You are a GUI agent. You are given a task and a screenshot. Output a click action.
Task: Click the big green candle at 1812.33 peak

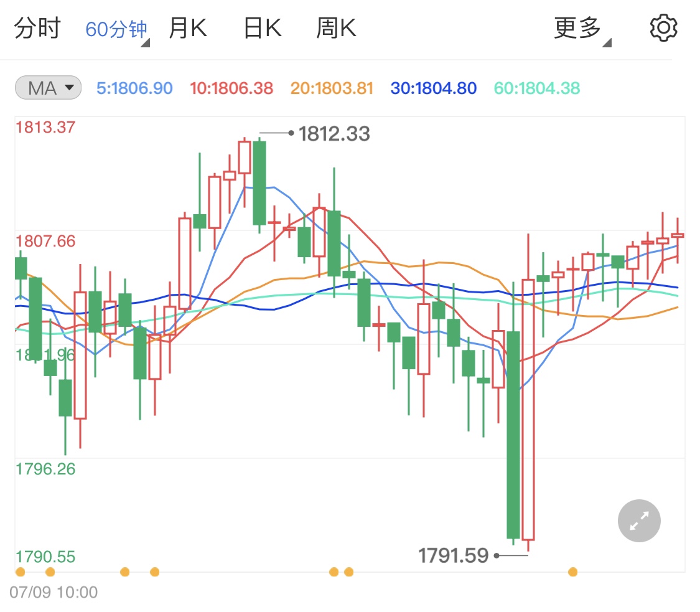[x=259, y=183]
